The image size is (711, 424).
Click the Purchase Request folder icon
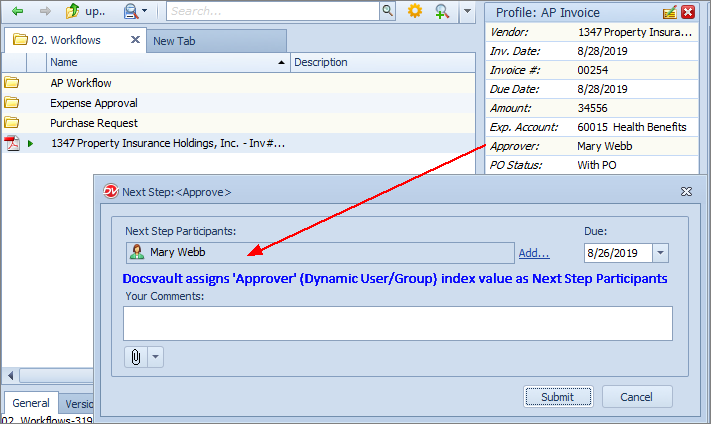[12, 123]
